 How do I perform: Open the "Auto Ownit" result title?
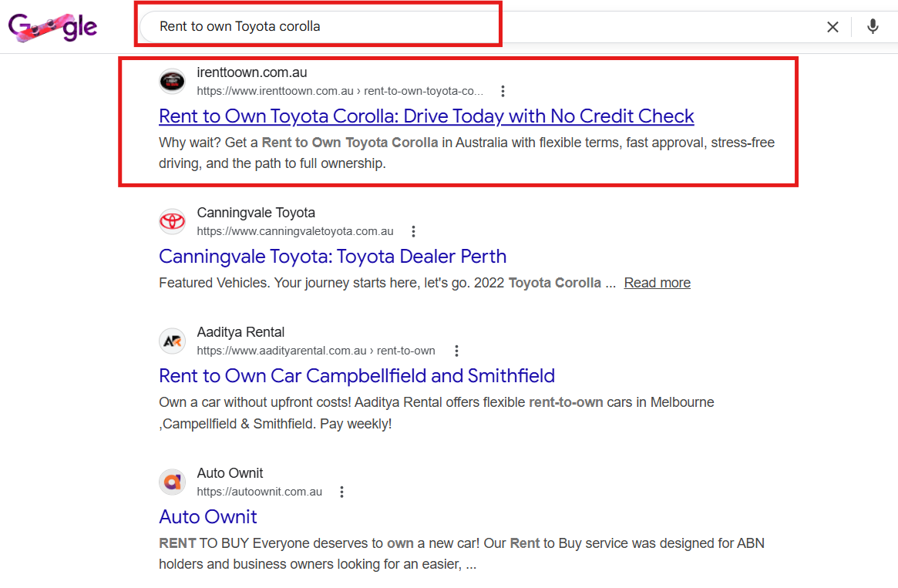(x=208, y=516)
